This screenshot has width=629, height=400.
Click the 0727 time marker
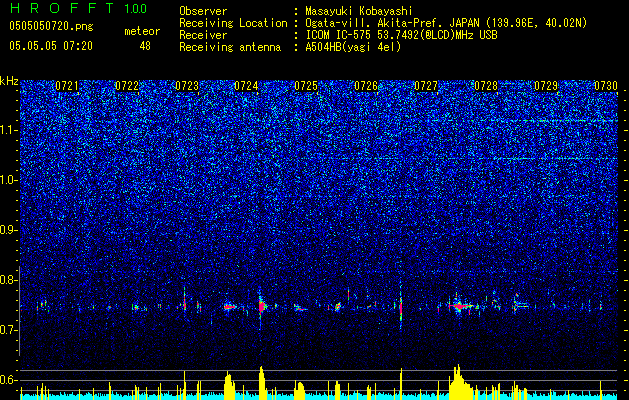(x=426, y=86)
